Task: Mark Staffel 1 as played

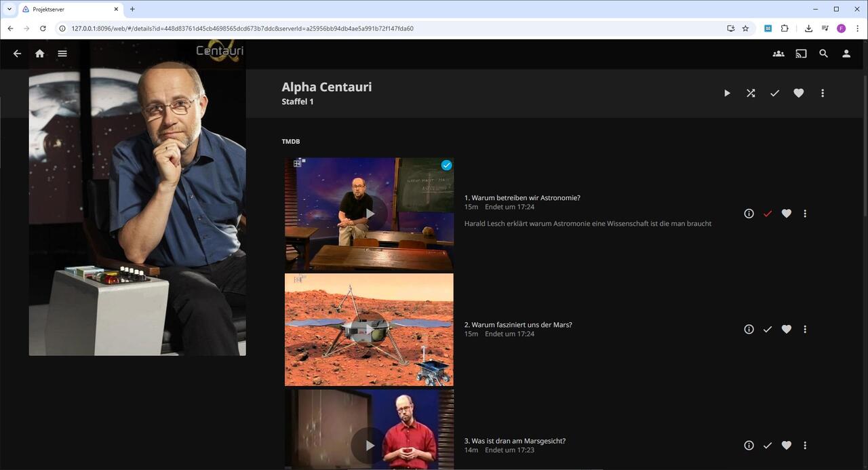Action: [x=774, y=94]
